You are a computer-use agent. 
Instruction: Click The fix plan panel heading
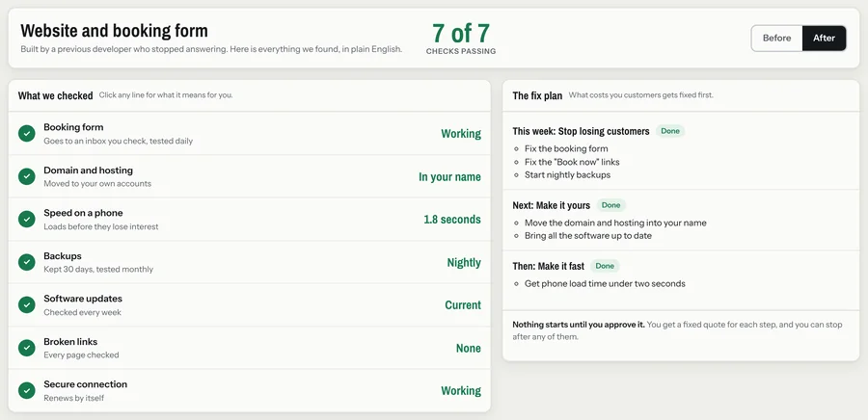pyautogui.click(x=537, y=95)
